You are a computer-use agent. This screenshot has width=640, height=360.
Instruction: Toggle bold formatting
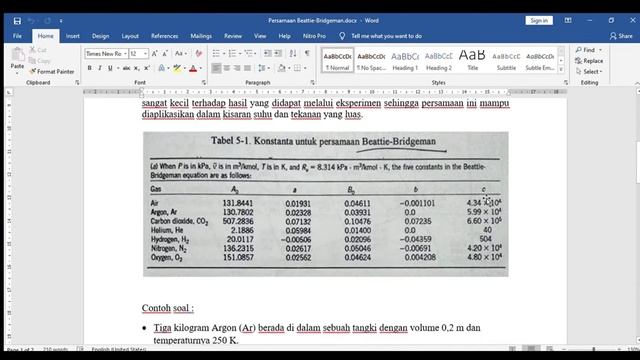pyautogui.click(x=89, y=68)
